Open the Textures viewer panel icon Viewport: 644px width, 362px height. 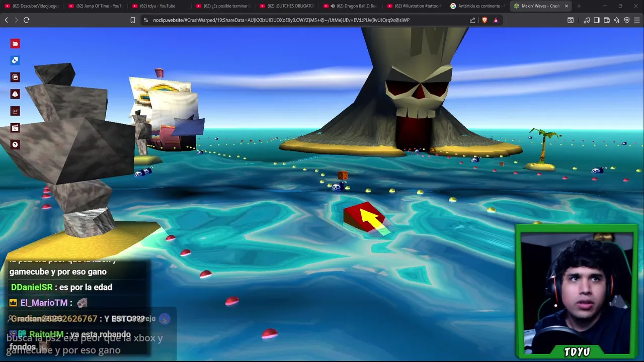(15, 77)
